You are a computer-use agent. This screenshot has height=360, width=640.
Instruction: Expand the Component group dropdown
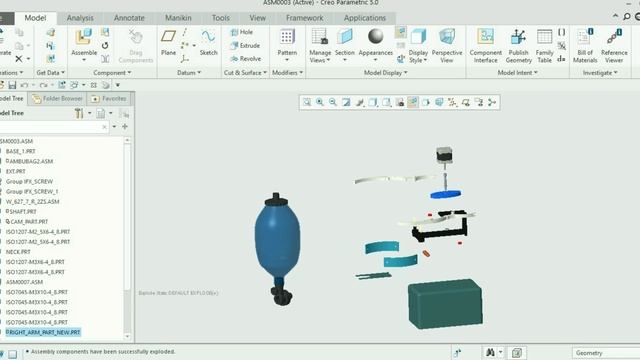pyautogui.click(x=112, y=73)
